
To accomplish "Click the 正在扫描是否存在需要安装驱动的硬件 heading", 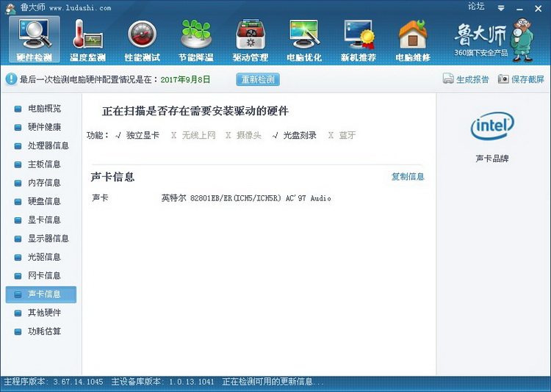I will click(x=195, y=112).
